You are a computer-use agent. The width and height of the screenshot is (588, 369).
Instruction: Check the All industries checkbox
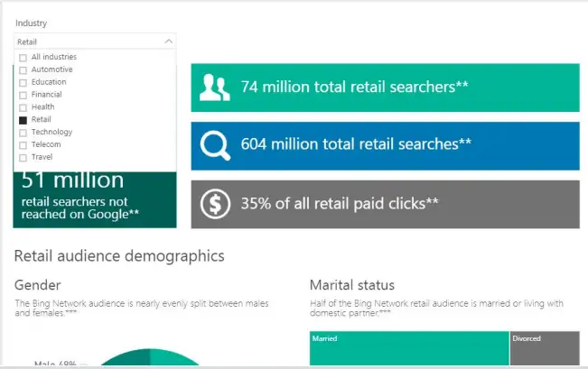[x=23, y=58]
